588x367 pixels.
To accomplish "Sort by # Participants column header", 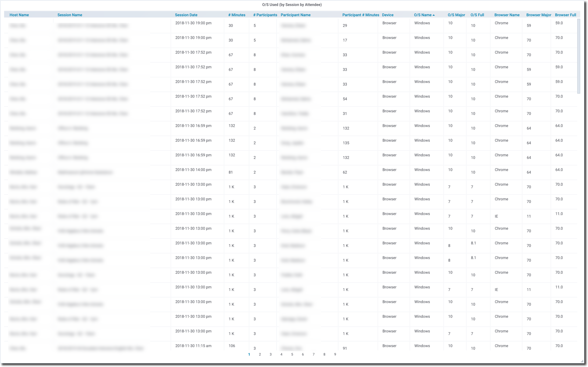I will click(x=265, y=15).
